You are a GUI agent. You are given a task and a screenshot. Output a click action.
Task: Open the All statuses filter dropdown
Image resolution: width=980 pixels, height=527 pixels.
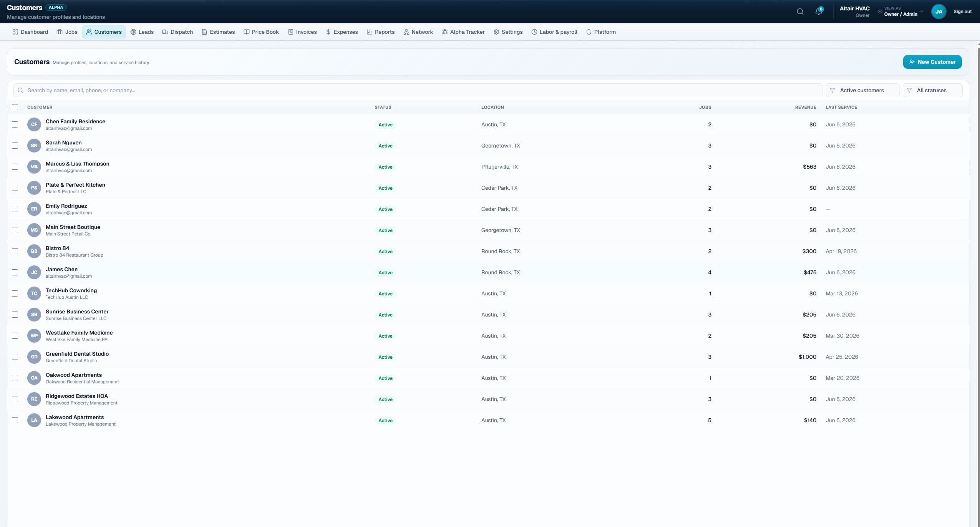pyautogui.click(x=932, y=90)
